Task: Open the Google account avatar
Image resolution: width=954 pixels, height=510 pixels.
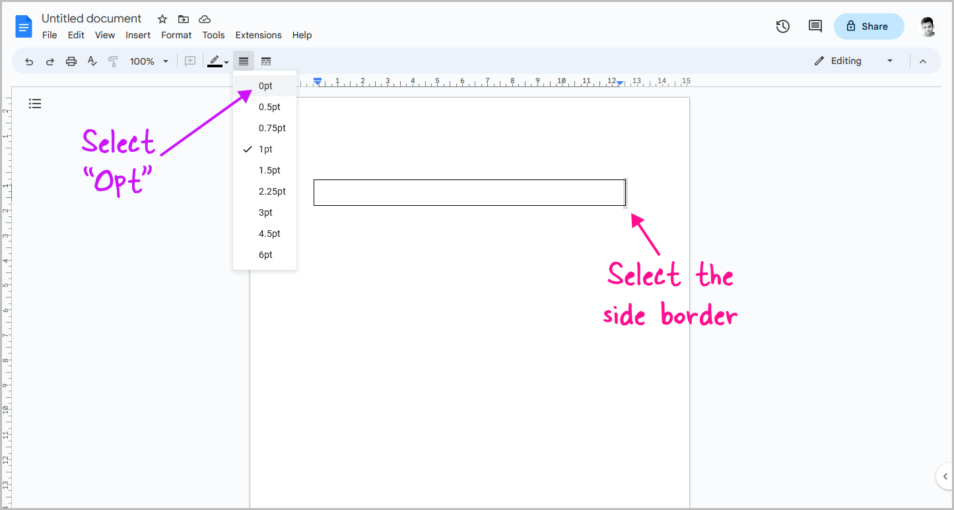Action: [927, 27]
